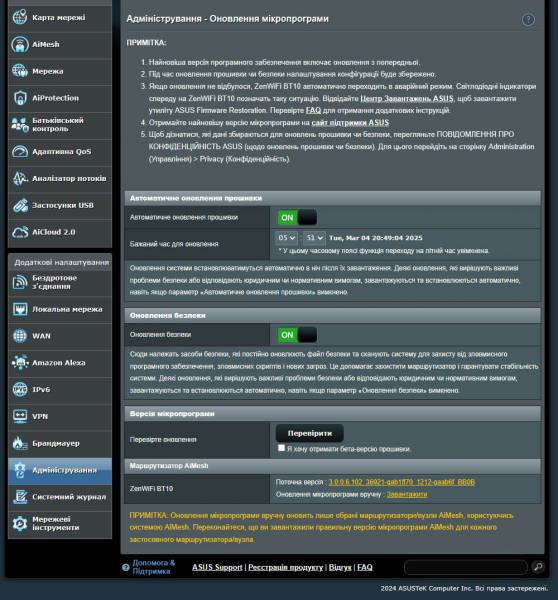Open сайт підтримки ASUS link

(350, 122)
